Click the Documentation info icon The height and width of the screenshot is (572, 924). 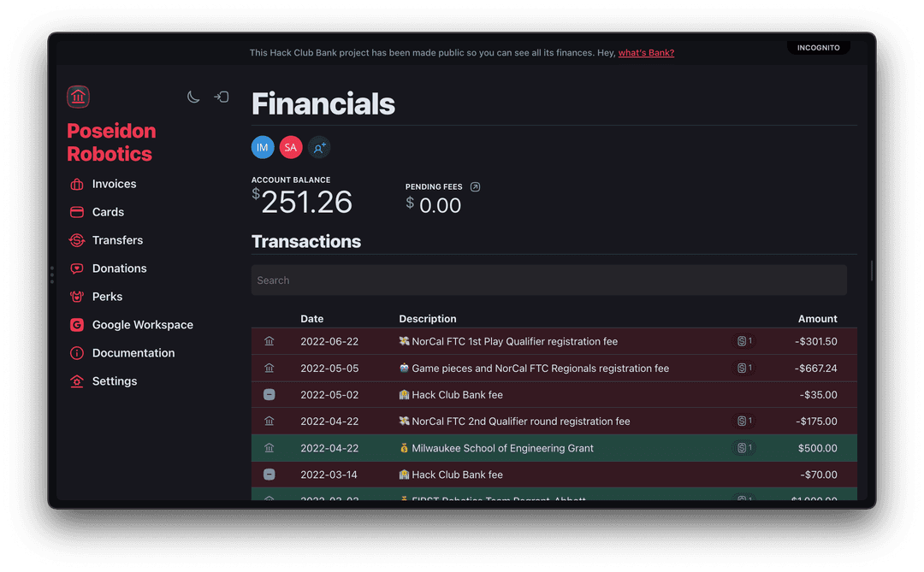tap(77, 353)
